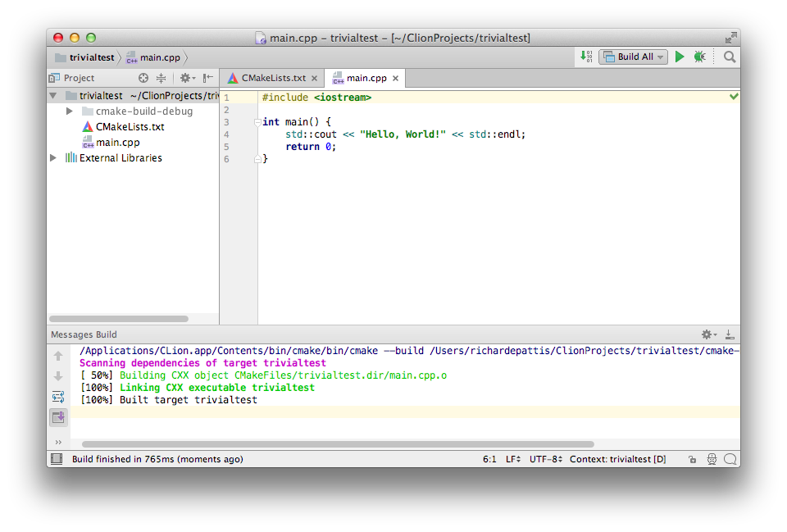This screenshot has width=787, height=532.
Task: Click the UTF-8 encoding selector
Action: (546, 459)
